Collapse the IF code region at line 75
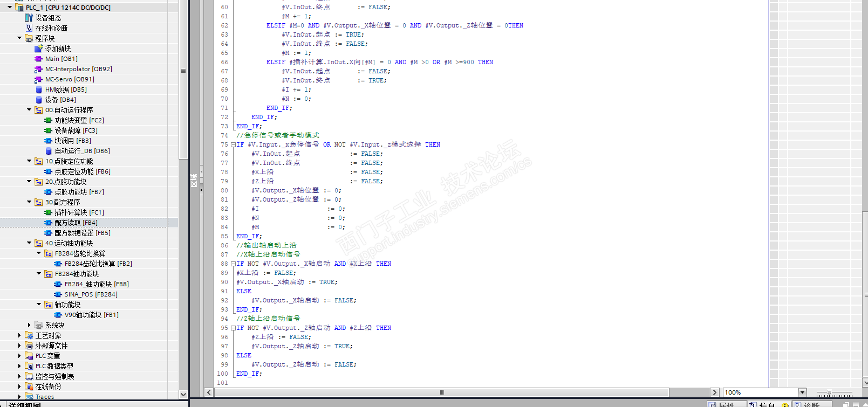 (233, 144)
